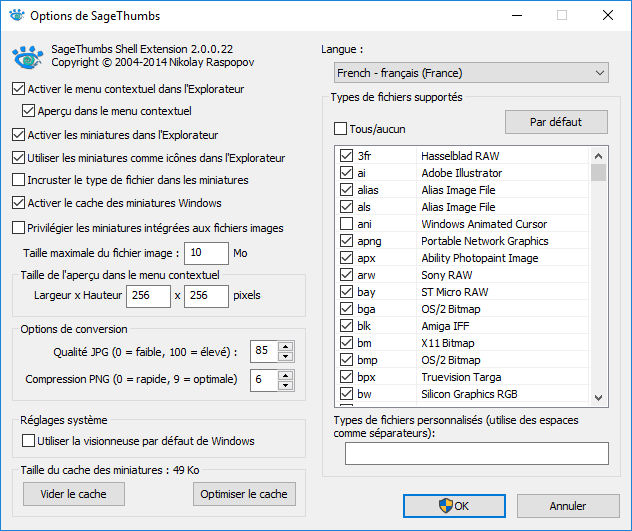Uncheck the bga file type
Image resolution: width=632 pixels, height=531 pixels.
point(346,308)
